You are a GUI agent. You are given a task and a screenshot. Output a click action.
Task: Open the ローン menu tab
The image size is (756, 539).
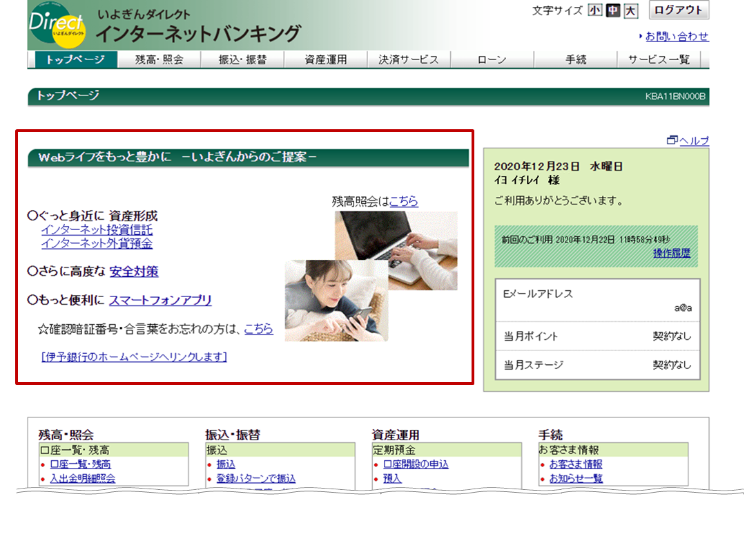click(492, 59)
